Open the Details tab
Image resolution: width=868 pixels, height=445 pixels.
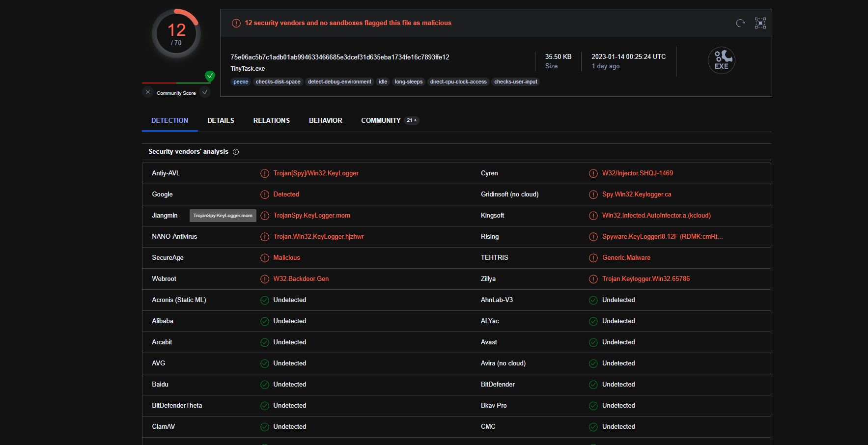click(x=221, y=120)
